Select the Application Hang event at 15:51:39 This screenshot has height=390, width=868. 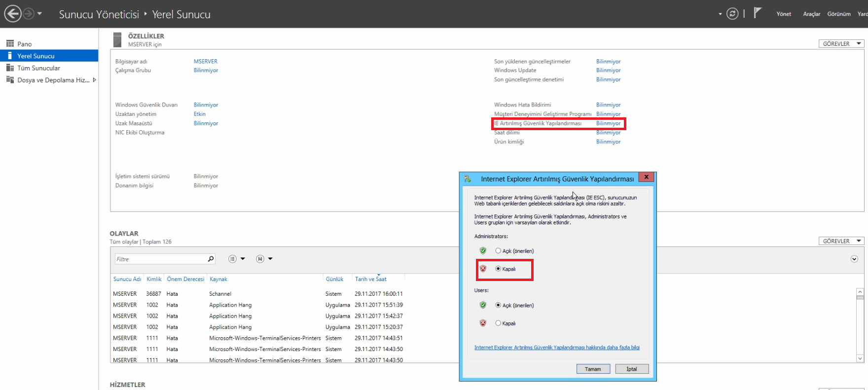[x=258, y=305]
